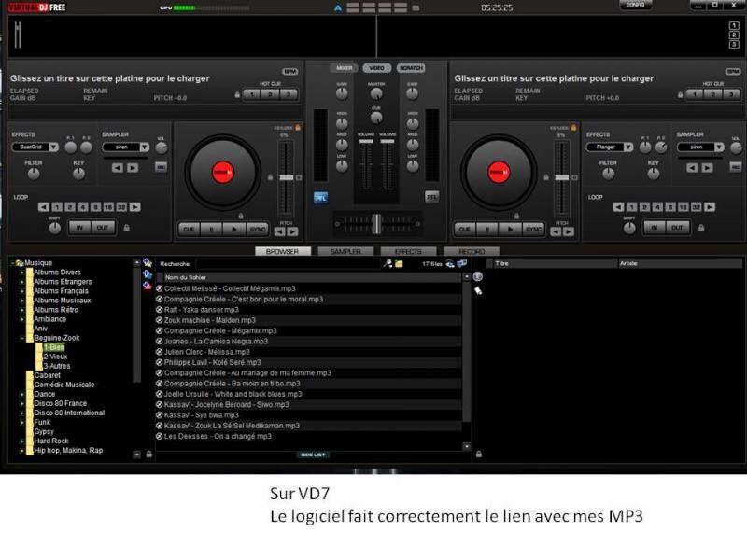747x560 pixels.
Task: Click the left deck sampler REC button
Action: click(x=161, y=167)
